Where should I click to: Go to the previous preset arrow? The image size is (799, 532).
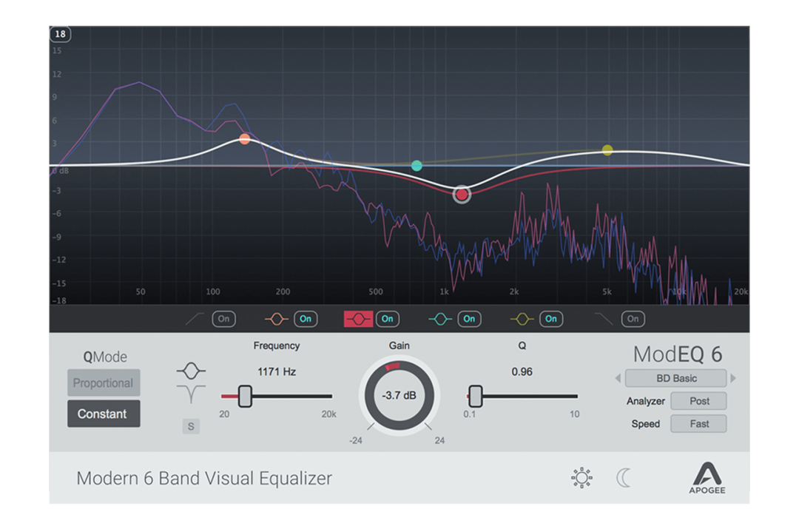click(618, 378)
